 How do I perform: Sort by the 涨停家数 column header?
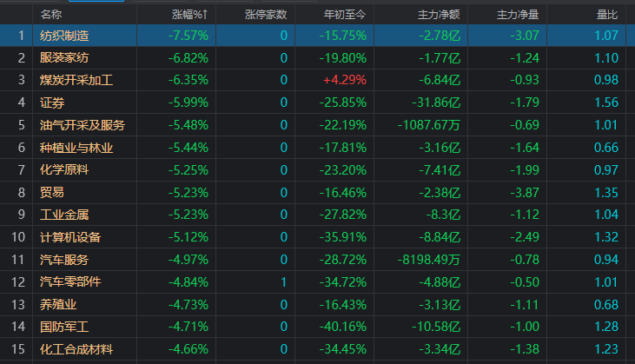click(x=266, y=15)
